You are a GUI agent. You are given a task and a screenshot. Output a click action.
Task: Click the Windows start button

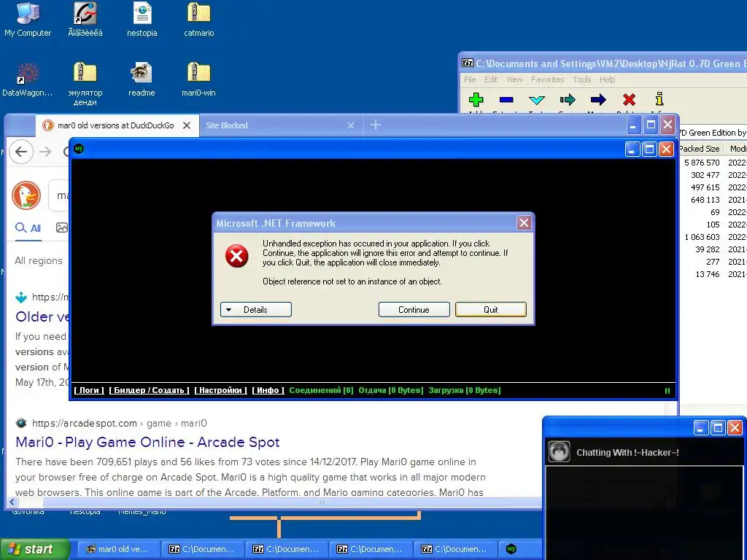coord(34,549)
